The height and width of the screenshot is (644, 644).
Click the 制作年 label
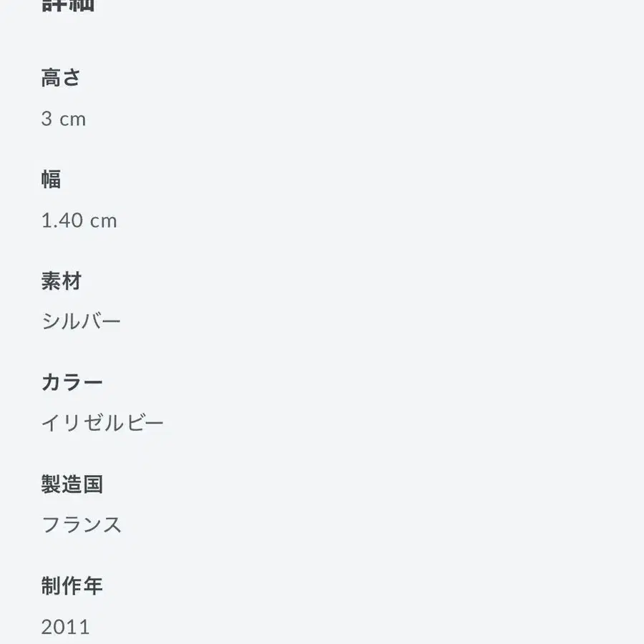(x=72, y=586)
